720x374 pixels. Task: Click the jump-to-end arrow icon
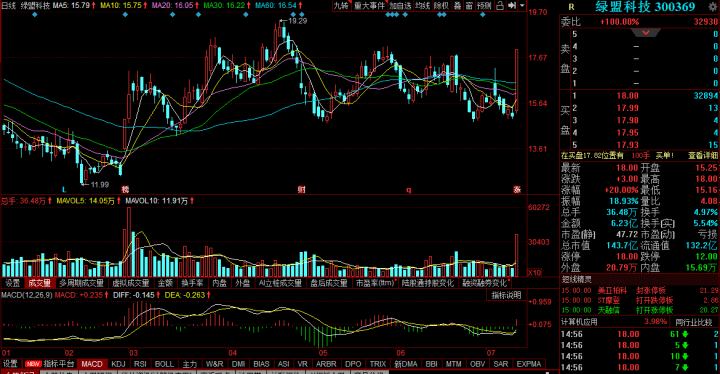click(512, 6)
